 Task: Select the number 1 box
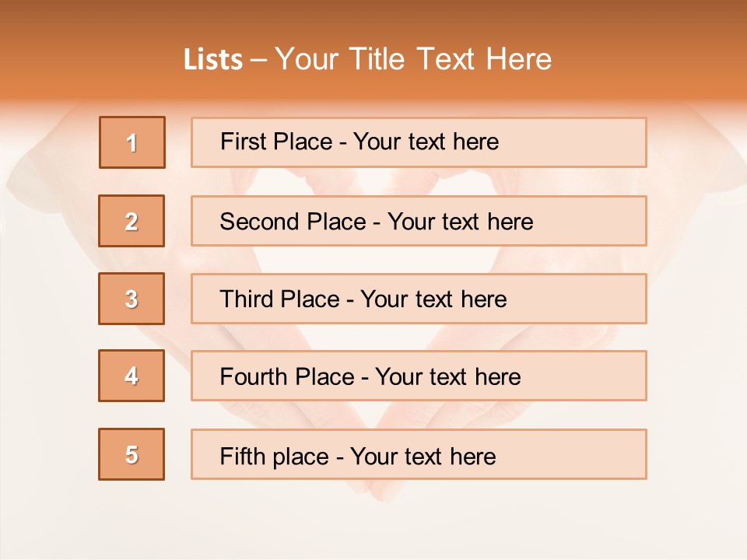click(132, 142)
